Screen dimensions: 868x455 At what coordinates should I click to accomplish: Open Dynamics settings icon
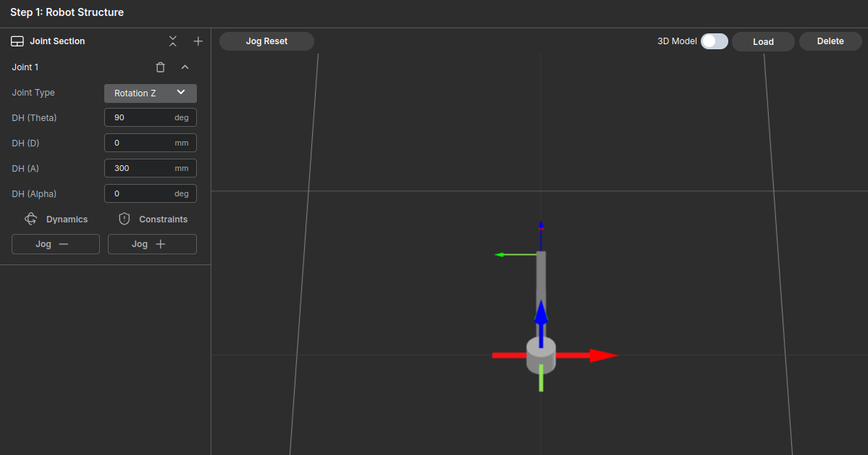(x=31, y=219)
